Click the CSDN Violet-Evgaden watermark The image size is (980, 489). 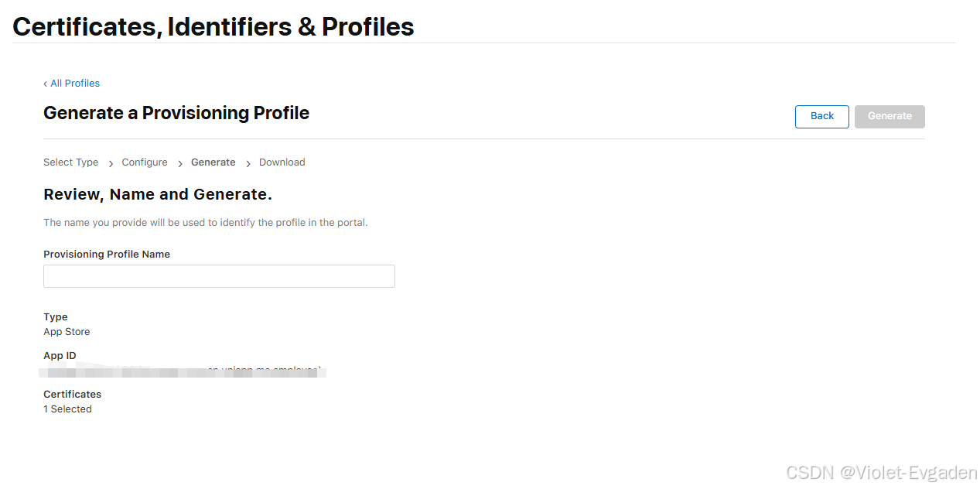(881, 473)
